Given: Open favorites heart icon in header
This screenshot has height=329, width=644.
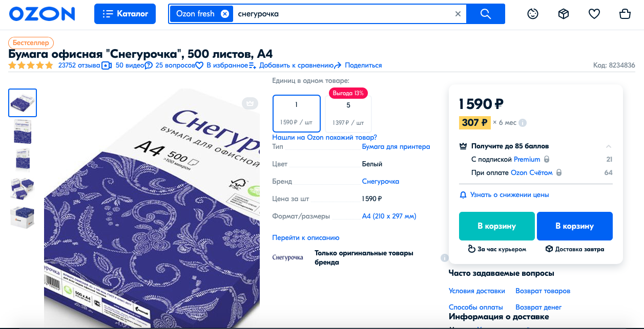Looking at the screenshot, I should pyautogui.click(x=594, y=14).
